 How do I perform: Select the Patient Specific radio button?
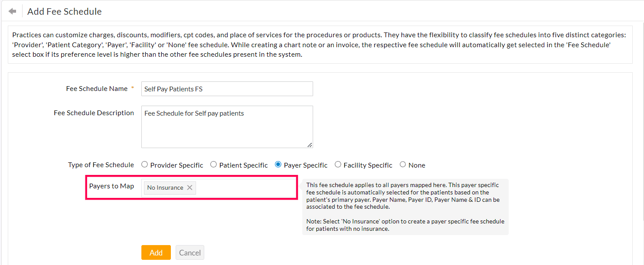click(214, 165)
